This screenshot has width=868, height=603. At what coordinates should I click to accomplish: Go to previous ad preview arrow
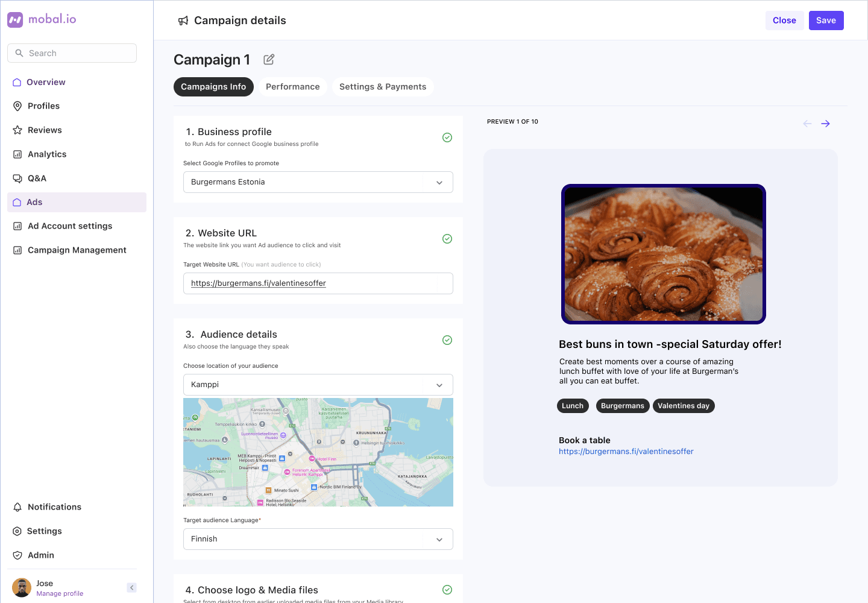[x=807, y=124]
